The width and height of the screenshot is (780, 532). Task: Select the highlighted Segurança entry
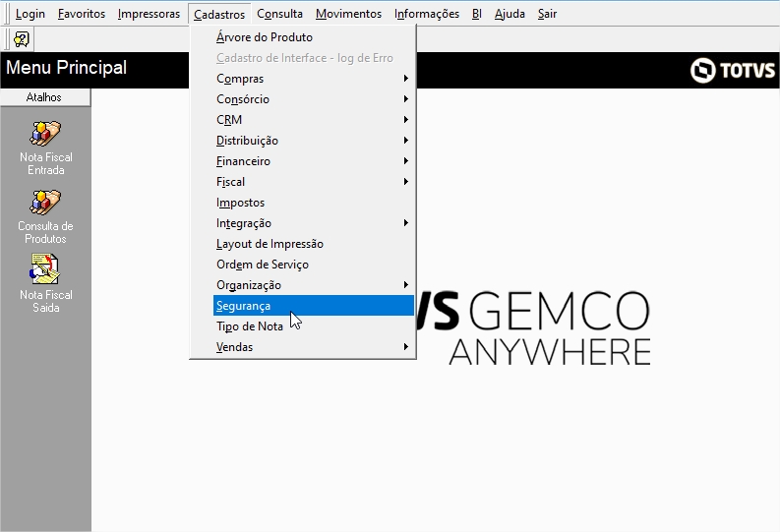[314, 305]
